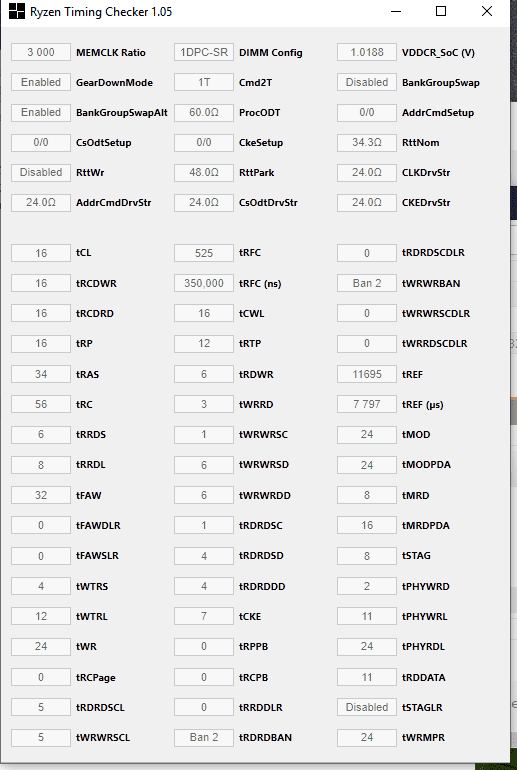Click the tWRWRBAN Ban 2 field
Image resolution: width=517 pixels, height=770 pixels.
click(x=367, y=283)
